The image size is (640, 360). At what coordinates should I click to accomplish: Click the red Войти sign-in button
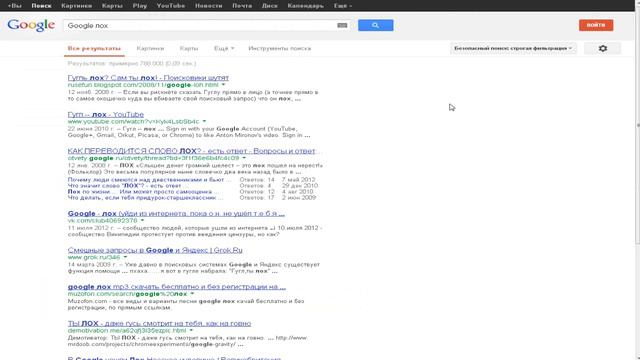596,25
